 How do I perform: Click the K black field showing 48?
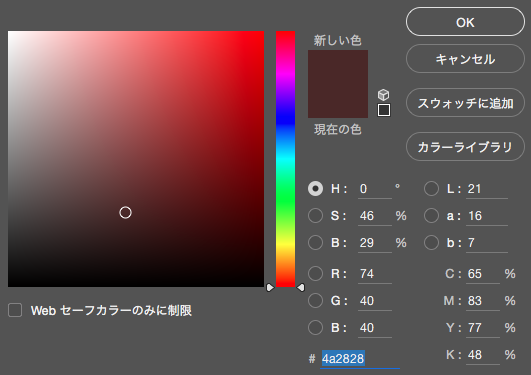click(483, 355)
